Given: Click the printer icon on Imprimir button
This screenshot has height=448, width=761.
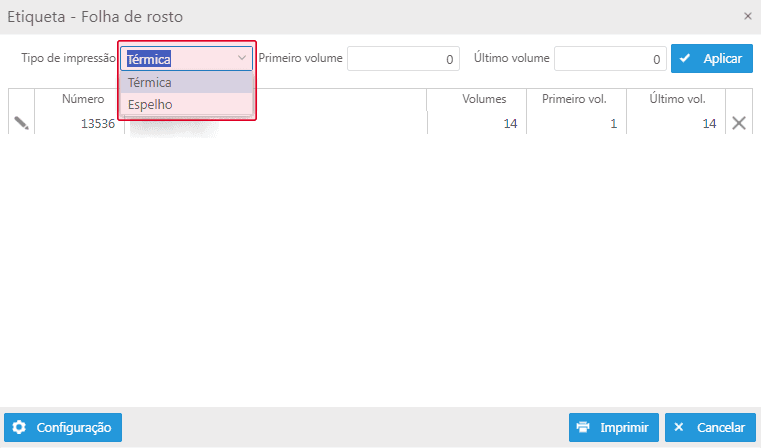Looking at the screenshot, I should pos(583,427).
